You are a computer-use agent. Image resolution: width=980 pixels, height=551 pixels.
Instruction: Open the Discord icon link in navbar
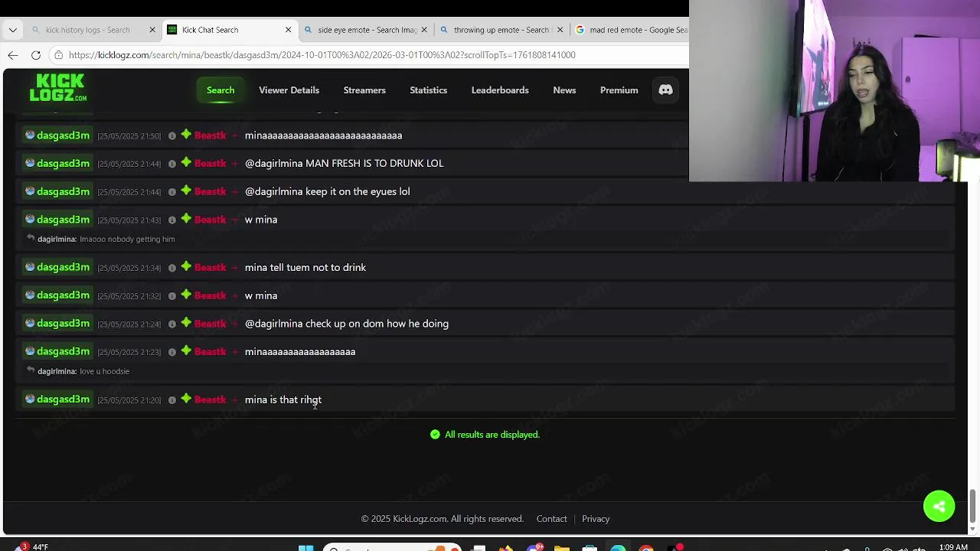point(665,90)
